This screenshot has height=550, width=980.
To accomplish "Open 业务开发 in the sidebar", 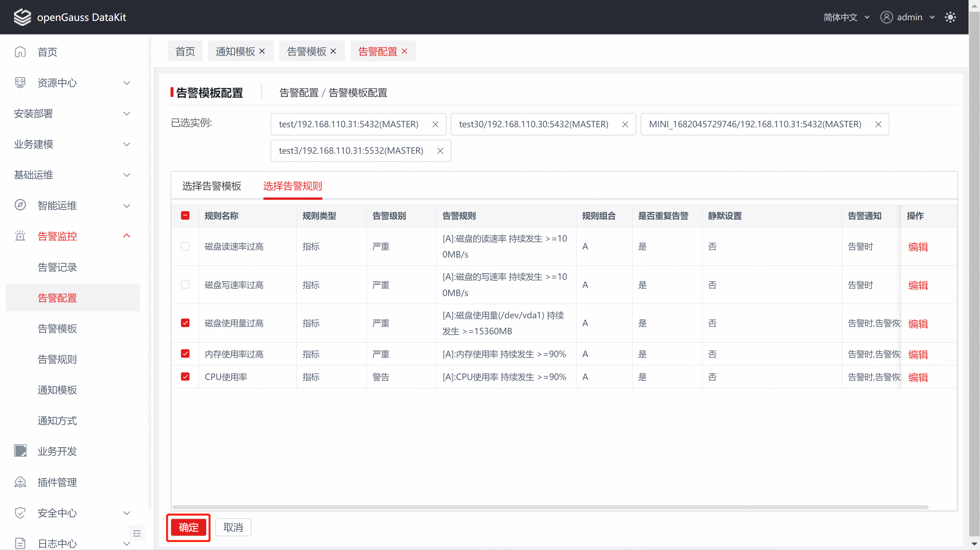I will coord(57,451).
